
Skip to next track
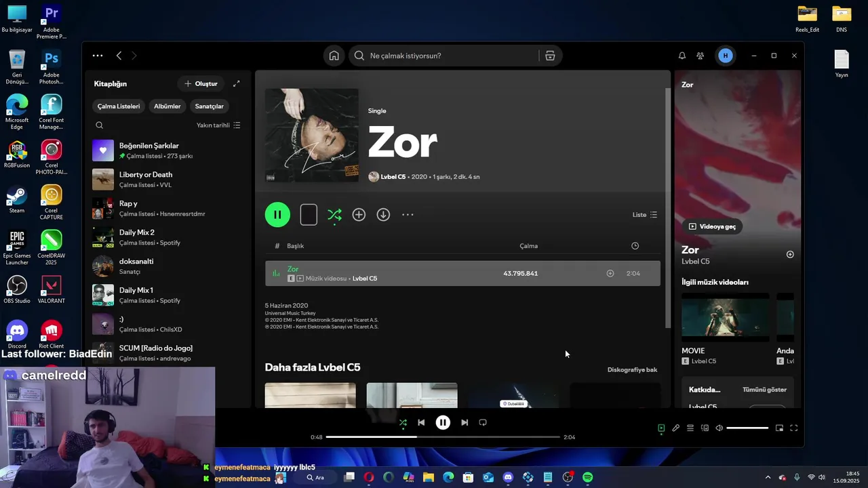[465, 422]
